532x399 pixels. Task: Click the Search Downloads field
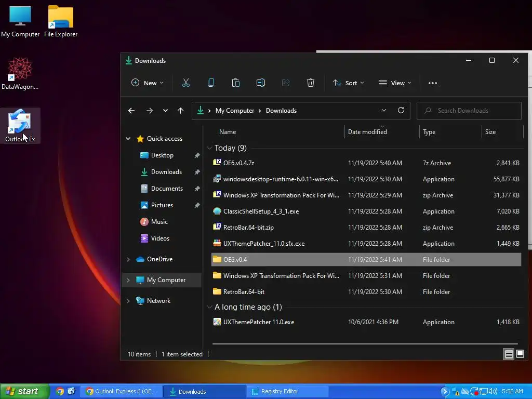pos(469,111)
